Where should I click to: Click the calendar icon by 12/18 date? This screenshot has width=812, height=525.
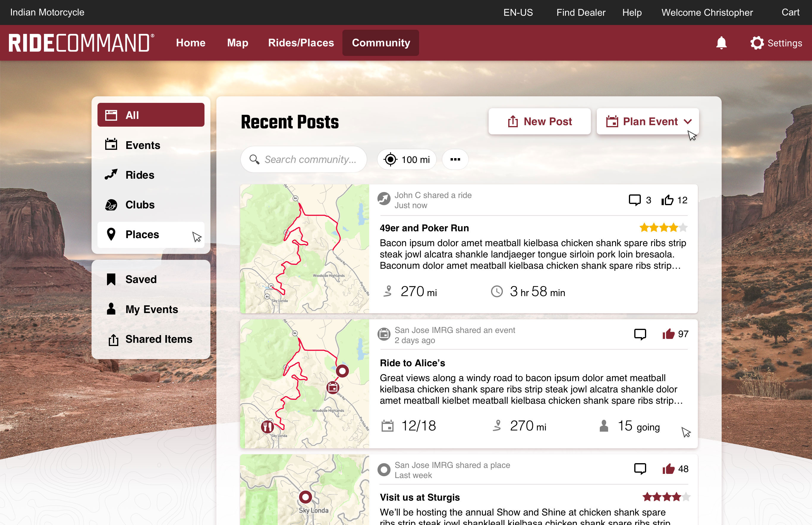[388, 426]
